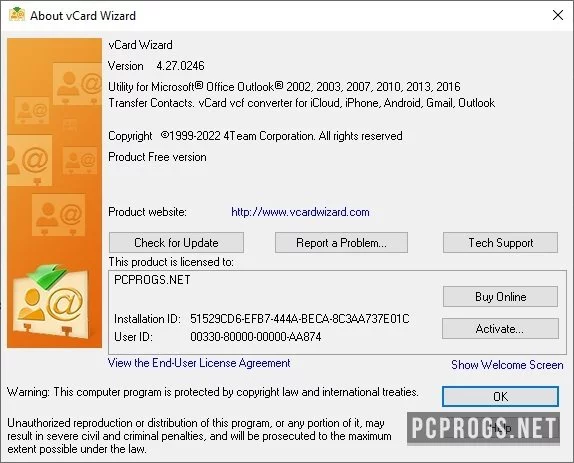Open the Activate dialog

coord(500,328)
